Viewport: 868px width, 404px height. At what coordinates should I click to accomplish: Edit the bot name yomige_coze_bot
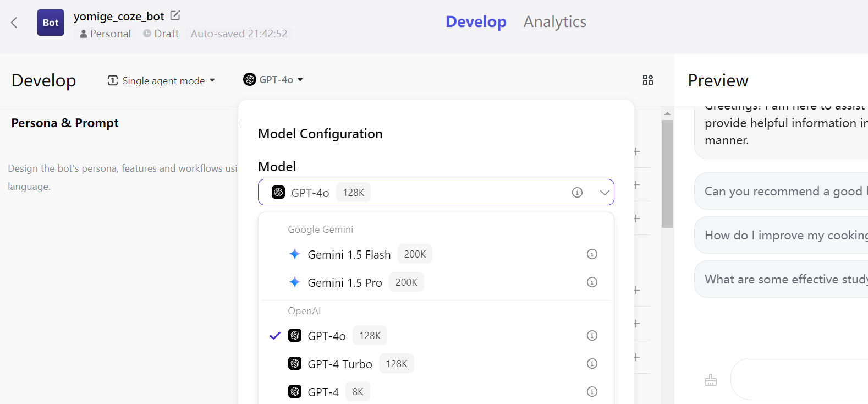tap(175, 15)
